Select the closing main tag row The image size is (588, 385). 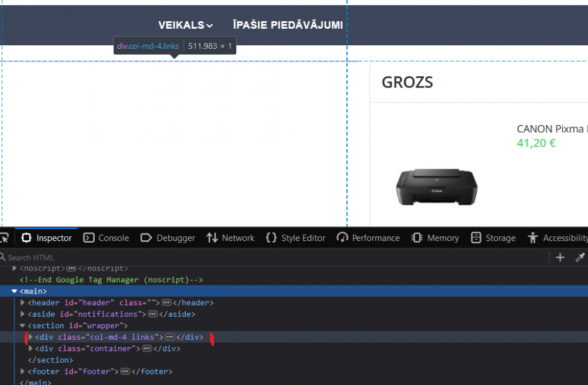pyautogui.click(x=35, y=383)
